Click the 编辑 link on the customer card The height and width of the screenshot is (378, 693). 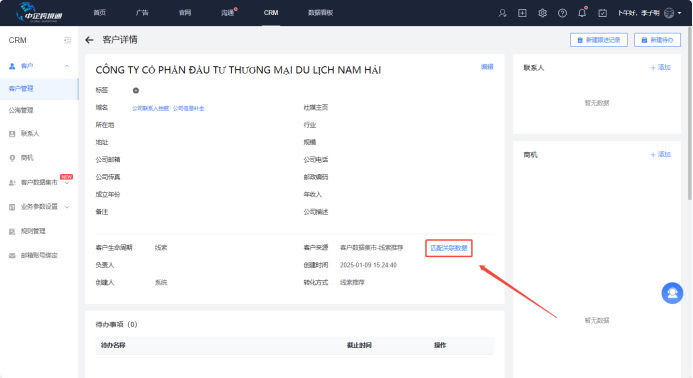(x=487, y=67)
